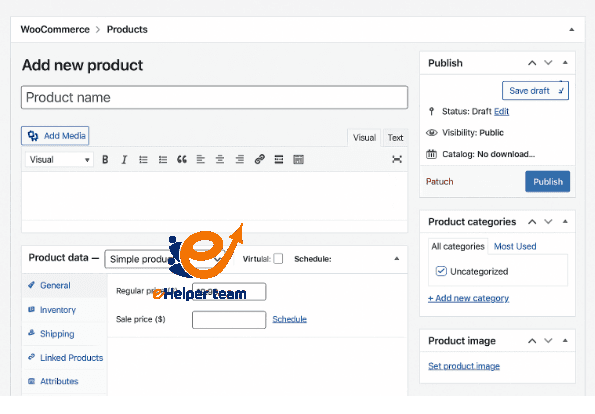Image resolution: width=595 pixels, height=414 pixels.
Task: Click the Status pin icon
Action: pos(431,112)
